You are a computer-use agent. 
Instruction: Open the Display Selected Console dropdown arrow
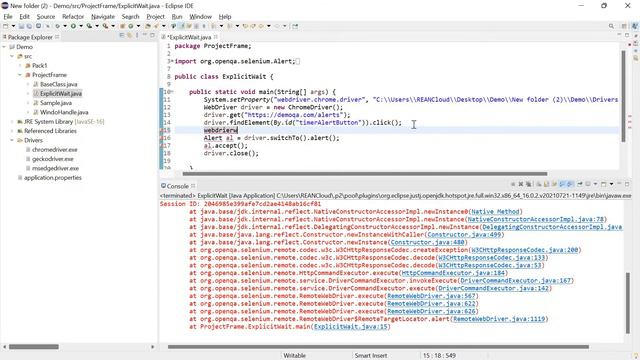click(595, 184)
